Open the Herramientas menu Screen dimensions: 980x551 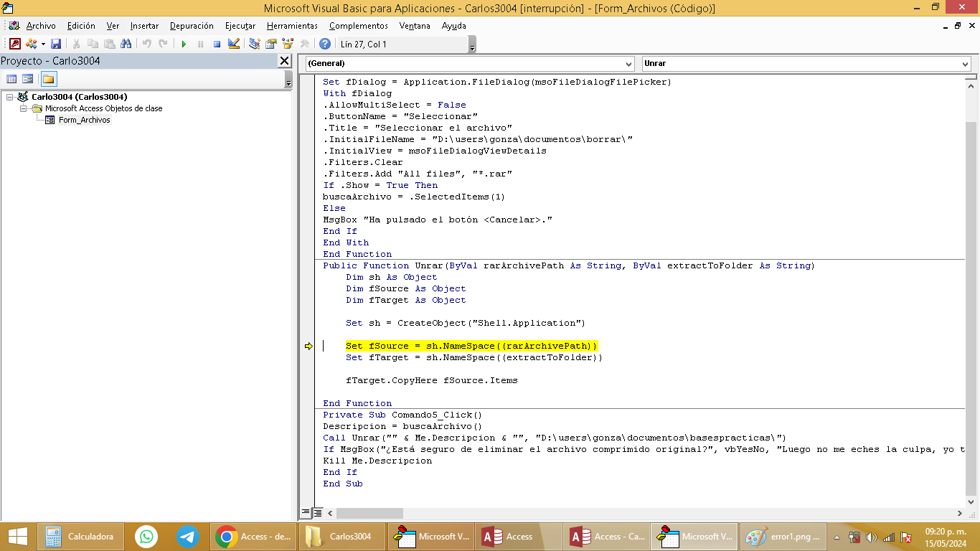tap(292, 26)
